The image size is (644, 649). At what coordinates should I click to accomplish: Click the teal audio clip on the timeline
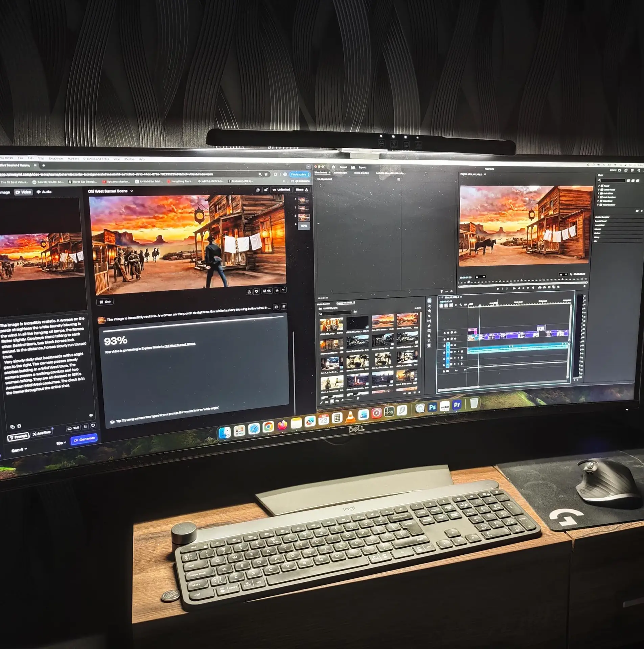click(x=517, y=348)
